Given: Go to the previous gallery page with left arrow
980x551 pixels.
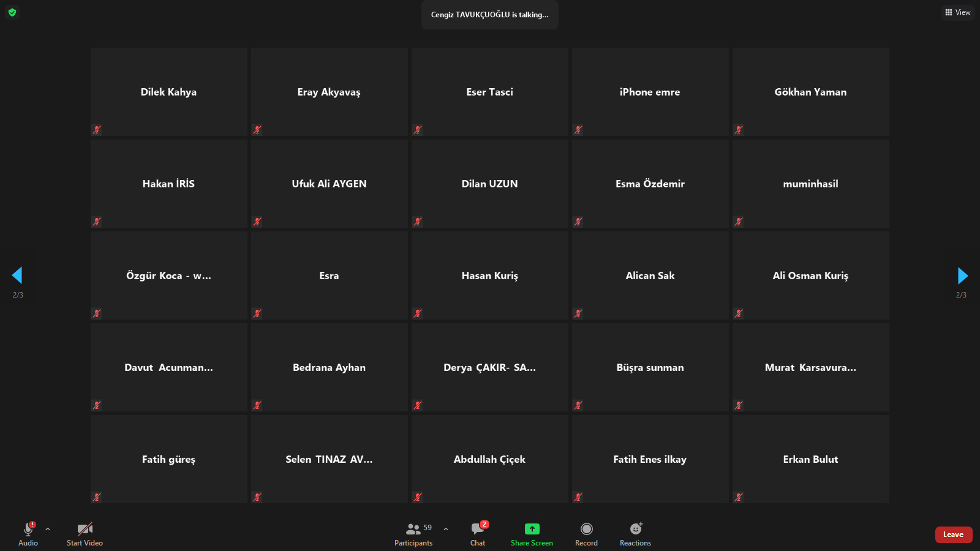Looking at the screenshot, I should [x=17, y=275].
